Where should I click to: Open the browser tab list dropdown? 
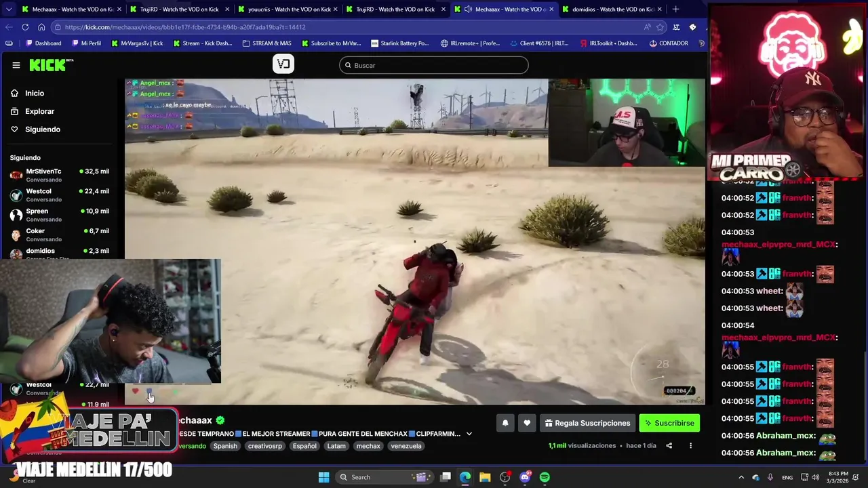tap(7, 9)
